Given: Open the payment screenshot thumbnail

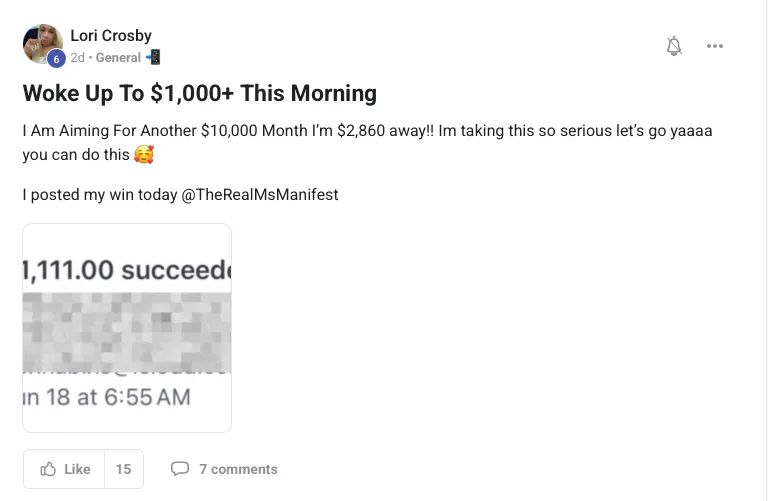Looking at the screenshot, I should [x=127, y=328].
